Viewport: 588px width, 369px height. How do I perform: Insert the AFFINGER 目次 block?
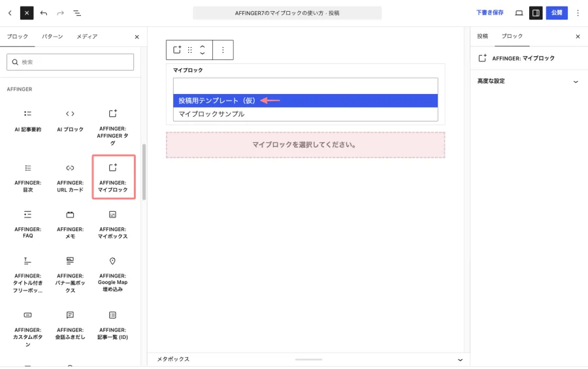click(x=27, y=178)
